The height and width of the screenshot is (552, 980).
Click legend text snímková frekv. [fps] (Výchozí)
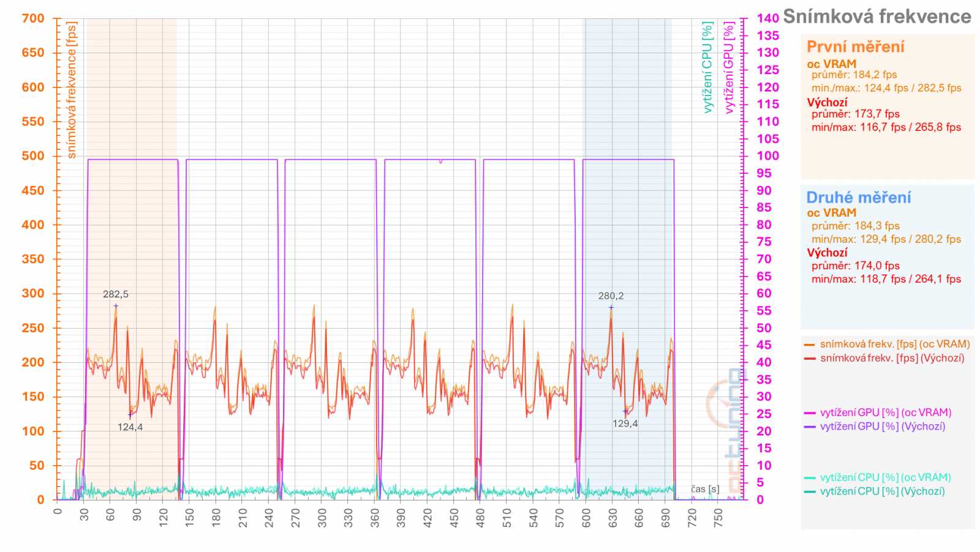pos(892,358)
